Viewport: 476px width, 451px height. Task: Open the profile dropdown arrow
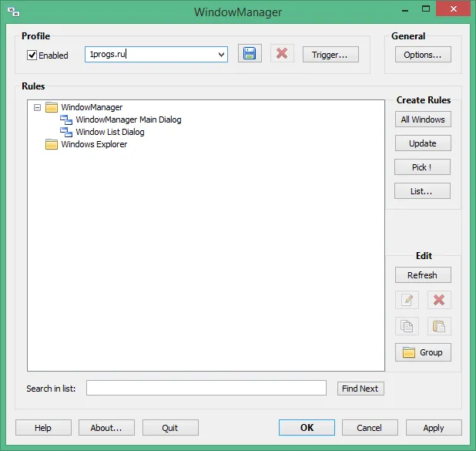pyautogui.click(x=221, y=55)
